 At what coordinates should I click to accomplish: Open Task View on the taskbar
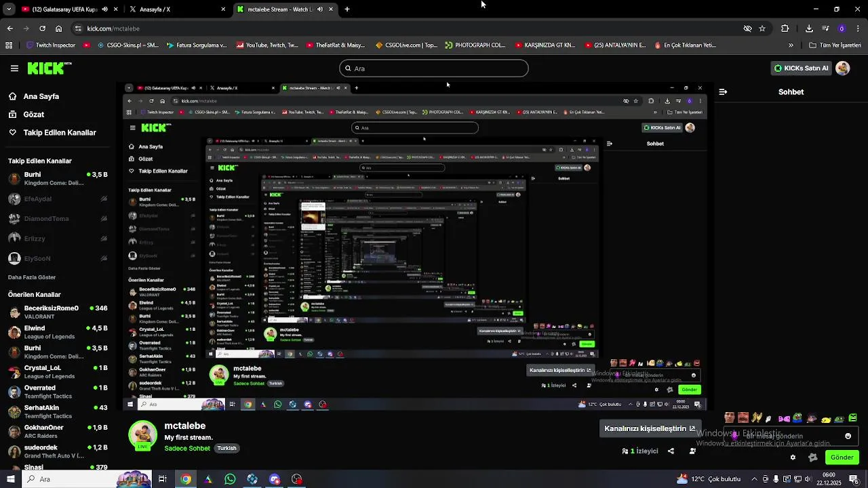[x=163, y=479]
